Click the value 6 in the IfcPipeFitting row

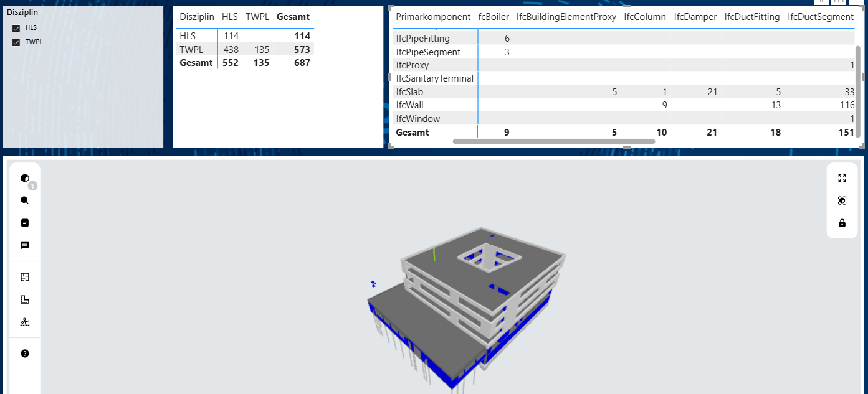(x=507, y=39)
